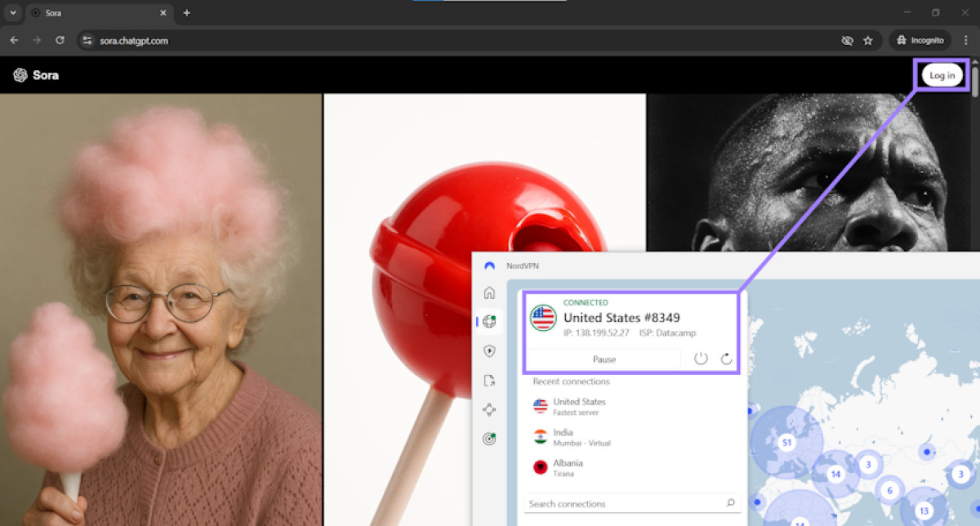Reload the Sora page
The image size is (980, 526).
[x=60, y=40]
